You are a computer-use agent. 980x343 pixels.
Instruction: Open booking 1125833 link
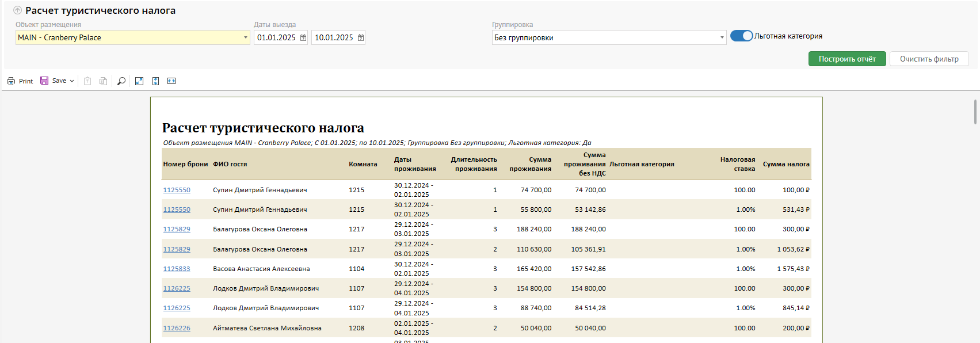click(x=177, y=269)
